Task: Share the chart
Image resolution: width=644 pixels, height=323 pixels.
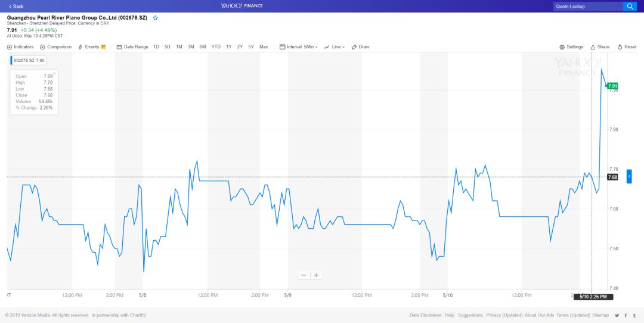Action: click(600, 47)
